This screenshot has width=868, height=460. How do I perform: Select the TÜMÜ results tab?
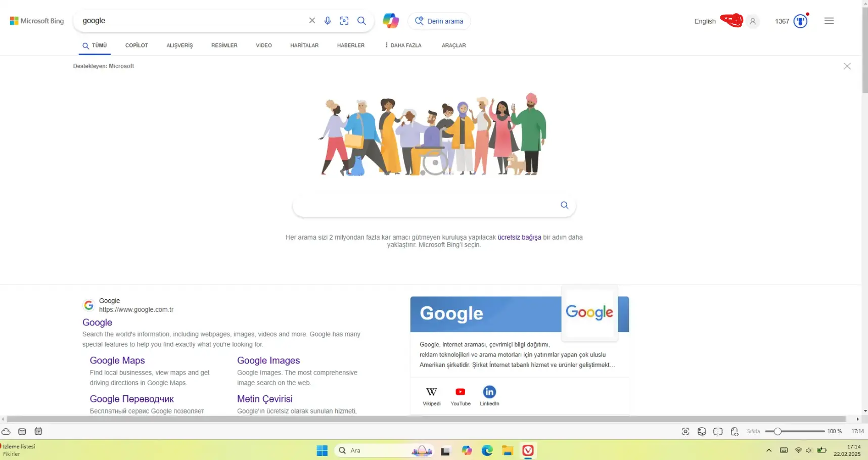coord(95,45)
